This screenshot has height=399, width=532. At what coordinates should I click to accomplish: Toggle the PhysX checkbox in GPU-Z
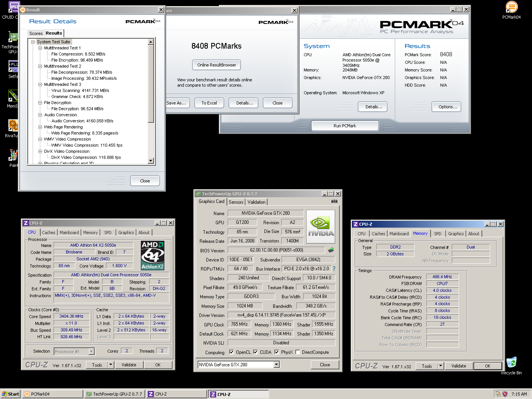click(276, 352)
